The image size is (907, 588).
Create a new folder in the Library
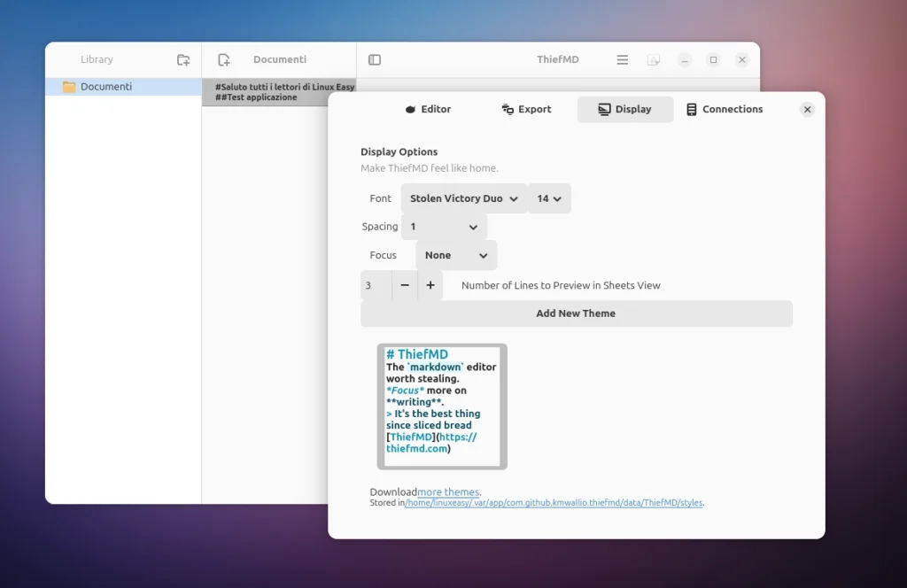coord(182,59)
